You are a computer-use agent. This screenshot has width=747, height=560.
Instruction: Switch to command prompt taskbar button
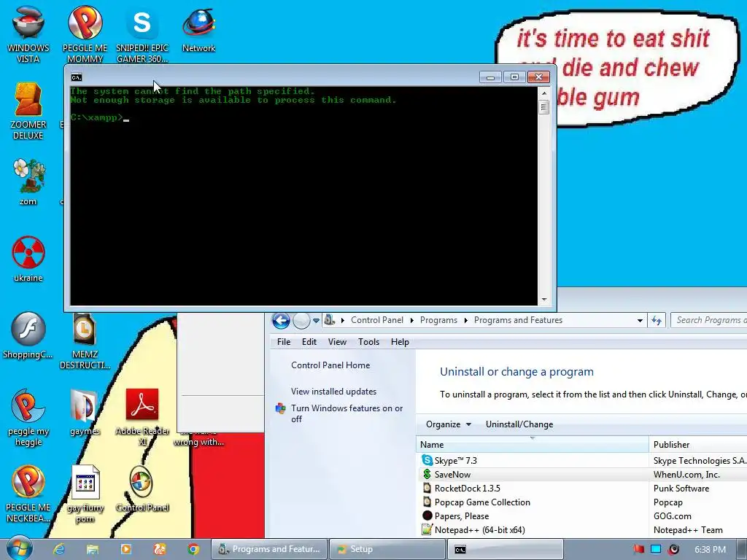pyautogui.click(x=505, y=549)
